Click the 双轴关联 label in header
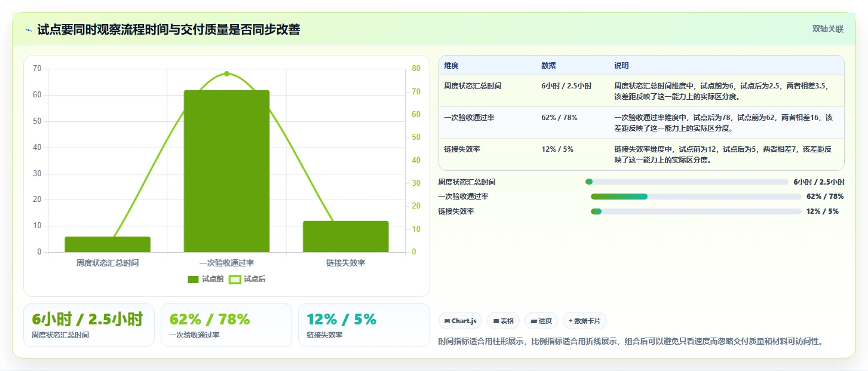Viewport: 868px width, 371px height. pos(828,29)
